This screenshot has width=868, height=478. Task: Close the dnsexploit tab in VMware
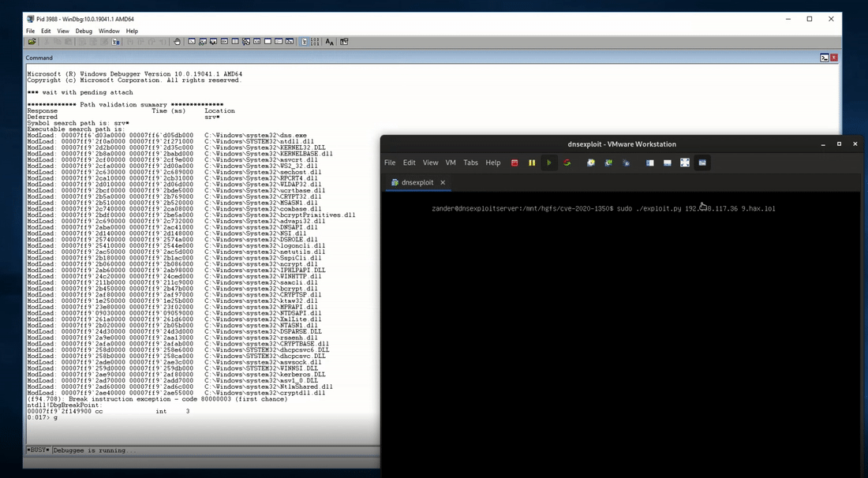[443, 182]
